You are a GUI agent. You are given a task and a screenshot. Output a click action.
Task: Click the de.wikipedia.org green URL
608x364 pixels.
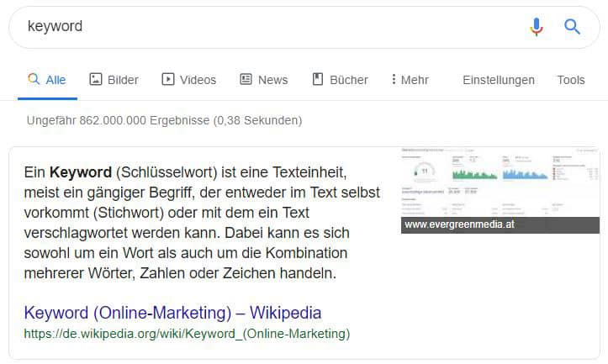(x=187, y=334)
